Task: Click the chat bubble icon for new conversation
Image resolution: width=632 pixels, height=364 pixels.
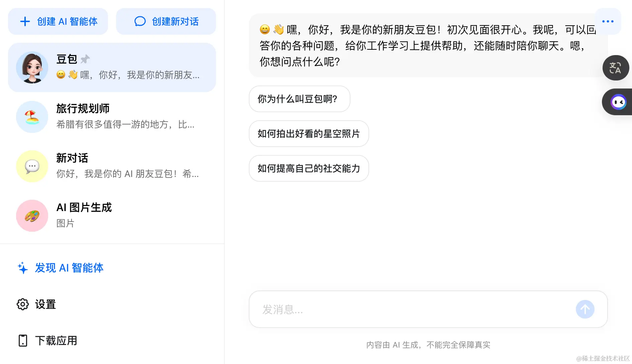Action: click(x=140, y=21)
